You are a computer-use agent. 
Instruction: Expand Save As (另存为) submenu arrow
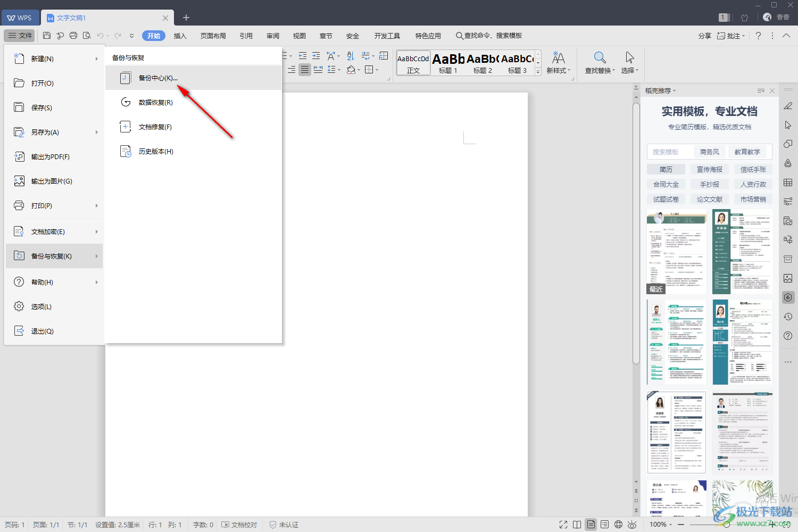coord(97,132)
